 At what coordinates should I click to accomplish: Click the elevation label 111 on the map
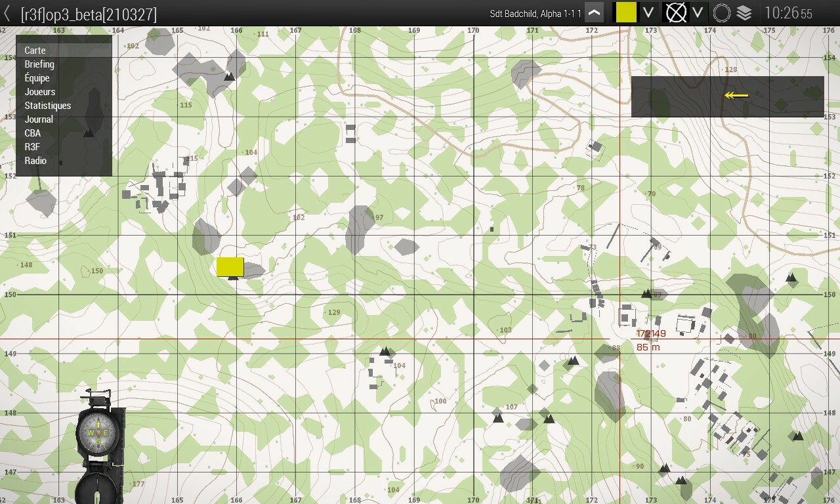(263, 34)
